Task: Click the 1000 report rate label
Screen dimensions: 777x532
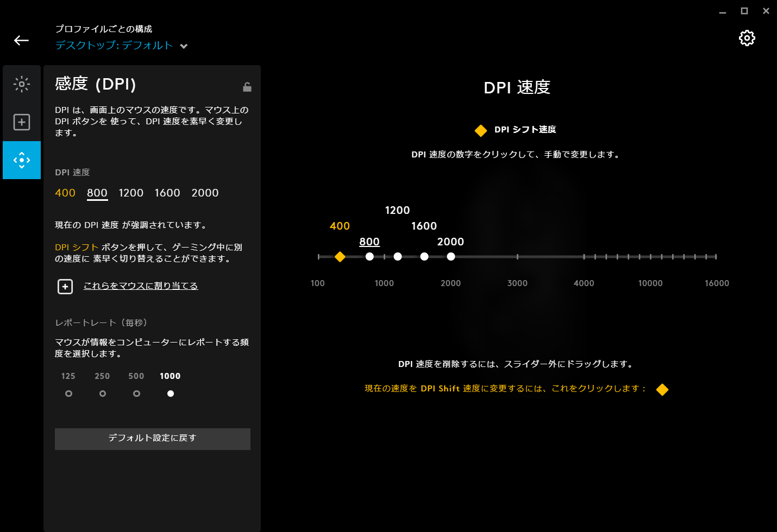Action: click(170, 376)
